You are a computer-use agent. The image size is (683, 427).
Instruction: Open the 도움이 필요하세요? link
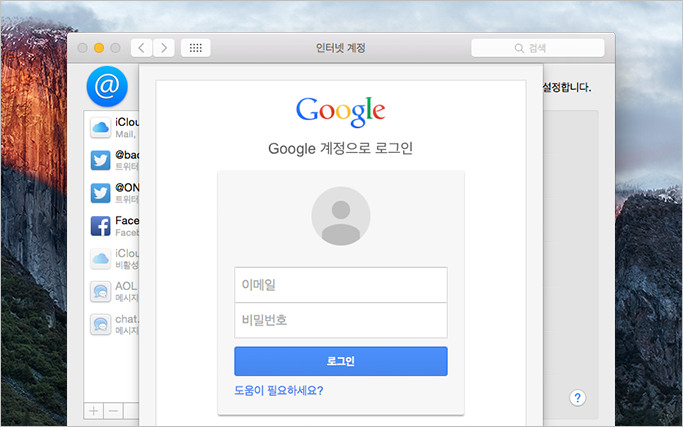coord(279,390)
